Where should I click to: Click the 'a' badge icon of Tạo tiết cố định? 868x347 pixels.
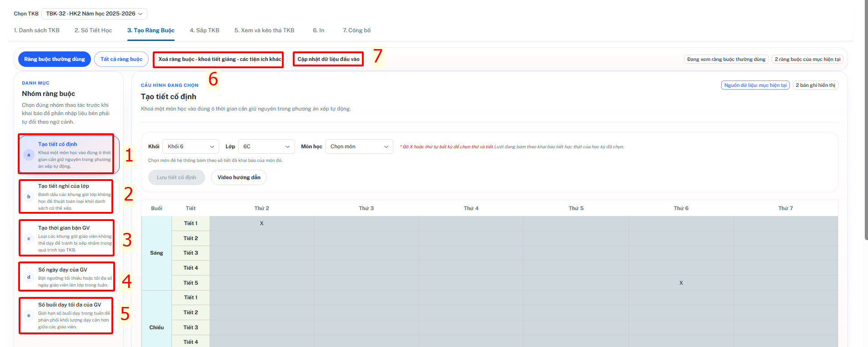click(29, 155)
